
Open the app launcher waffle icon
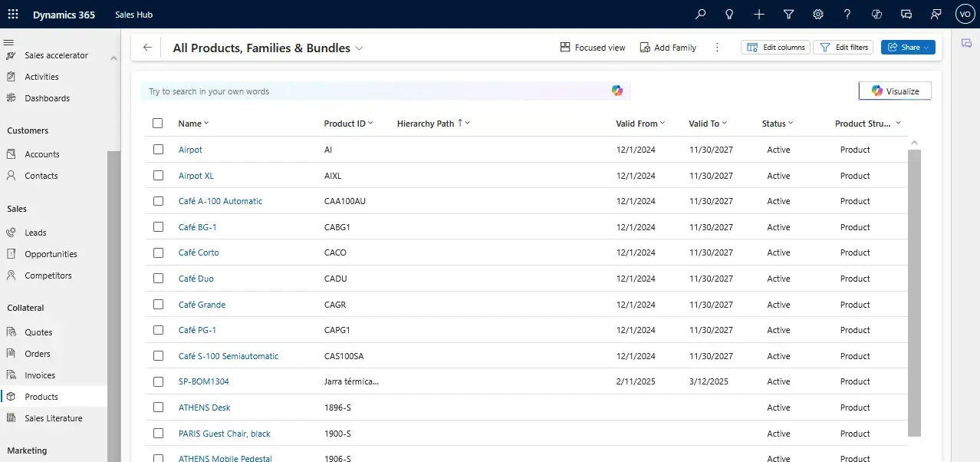(13, 15)
